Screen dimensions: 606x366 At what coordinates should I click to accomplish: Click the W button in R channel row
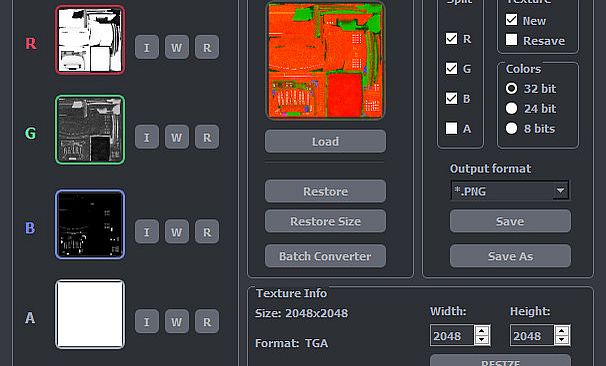(x=177, y=47)
